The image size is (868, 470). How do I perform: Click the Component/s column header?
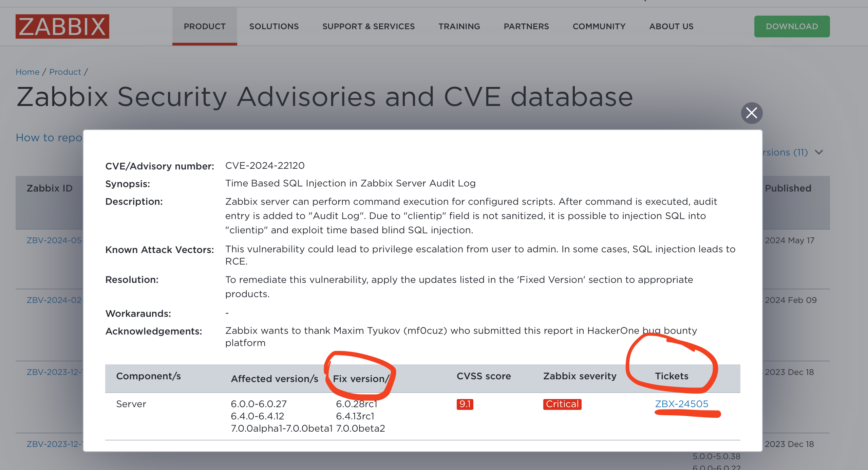click(148, 376)
